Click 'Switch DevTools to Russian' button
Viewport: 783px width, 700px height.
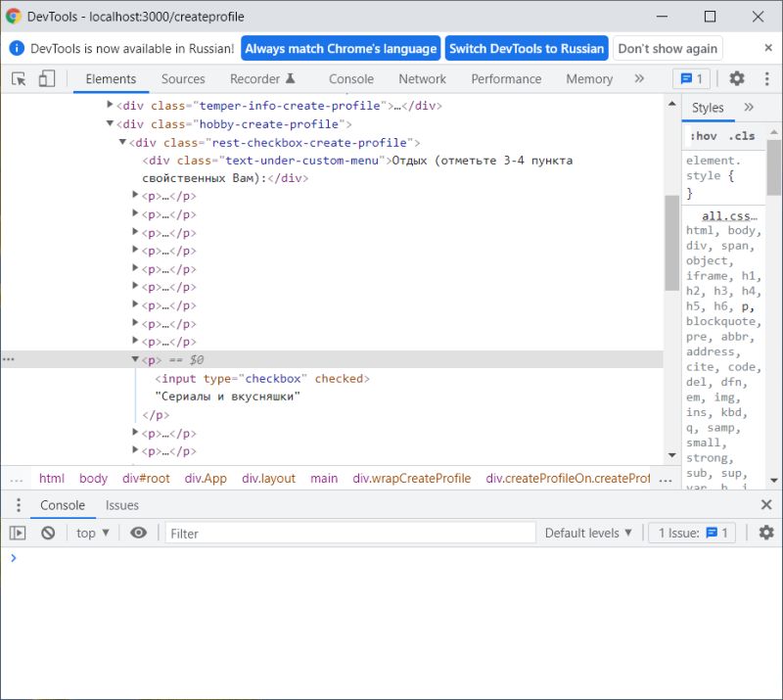[527, 47]
